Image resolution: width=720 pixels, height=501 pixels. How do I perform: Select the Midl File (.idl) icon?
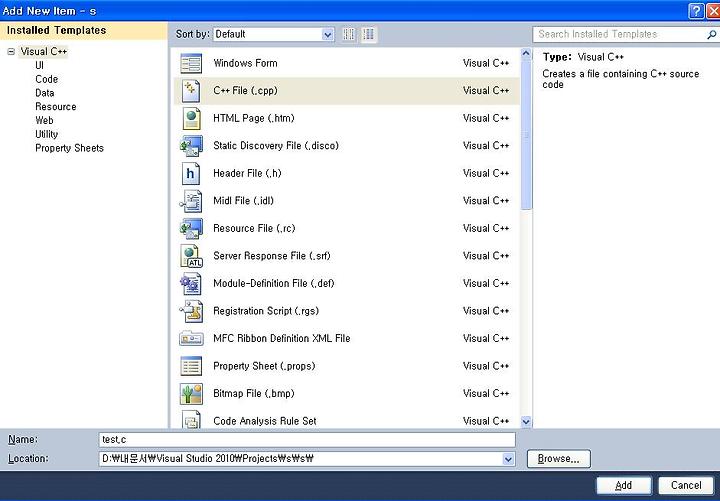point(191,201)
